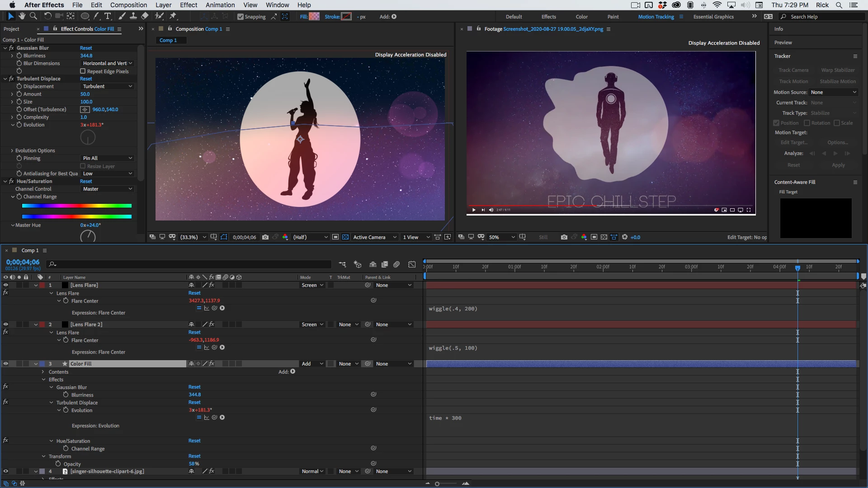Select the Puppet Pin tool
868x488 pixels.
[173, 16]
